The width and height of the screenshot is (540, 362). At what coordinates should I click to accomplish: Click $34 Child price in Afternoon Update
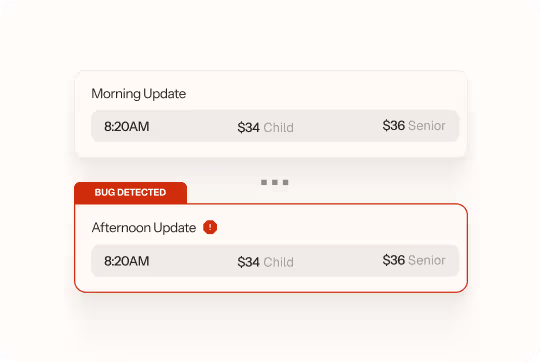pyautogui.click(x=266, y=262)
